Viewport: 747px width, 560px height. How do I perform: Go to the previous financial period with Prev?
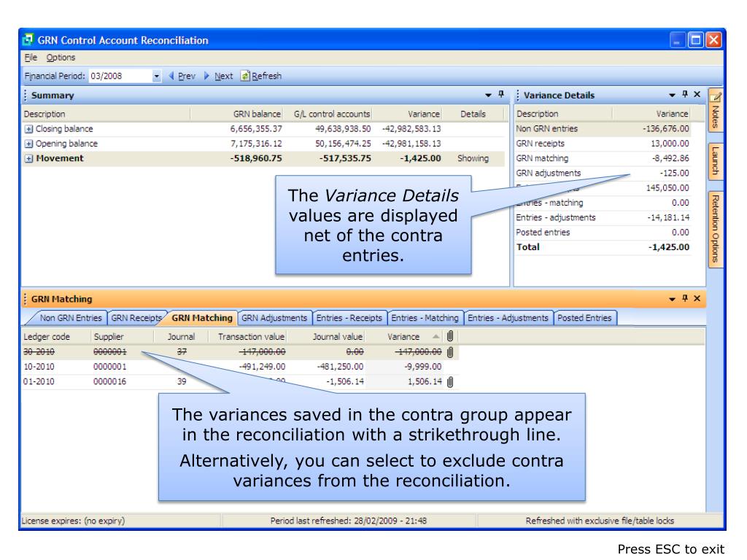pyautogui.click(x=182, y=76)
